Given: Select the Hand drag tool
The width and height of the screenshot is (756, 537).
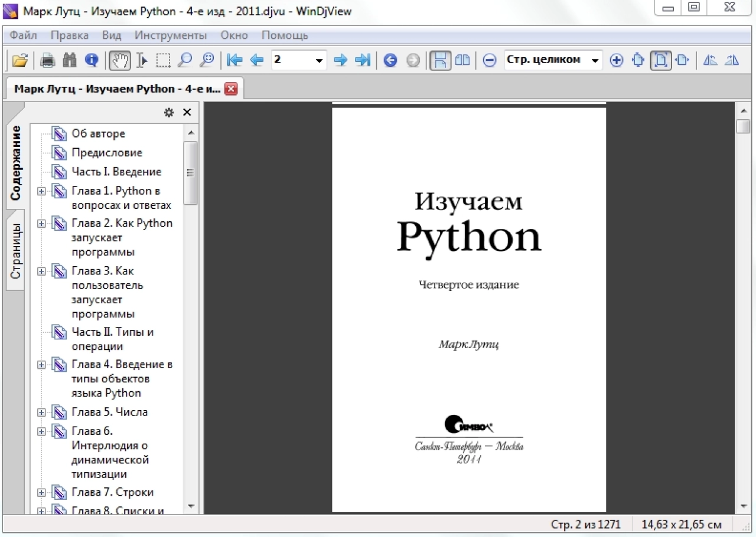Looking at the screenshot, I should coord(120,60).
